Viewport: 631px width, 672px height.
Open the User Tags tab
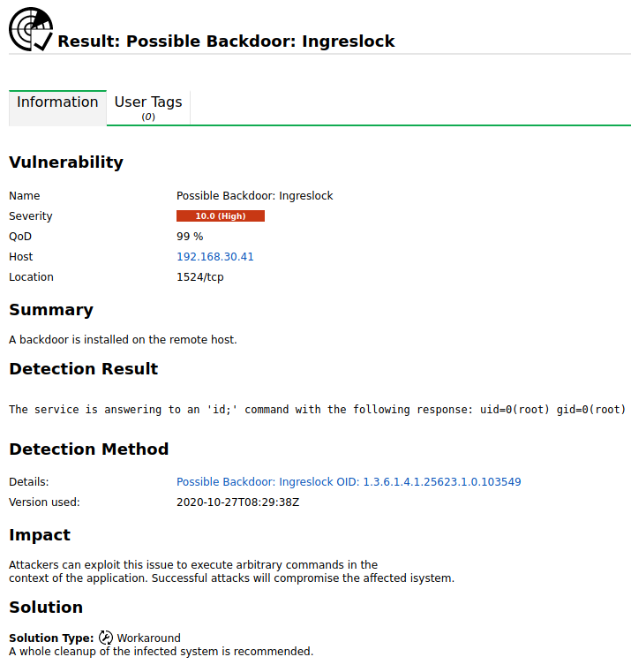coord(148,107)
